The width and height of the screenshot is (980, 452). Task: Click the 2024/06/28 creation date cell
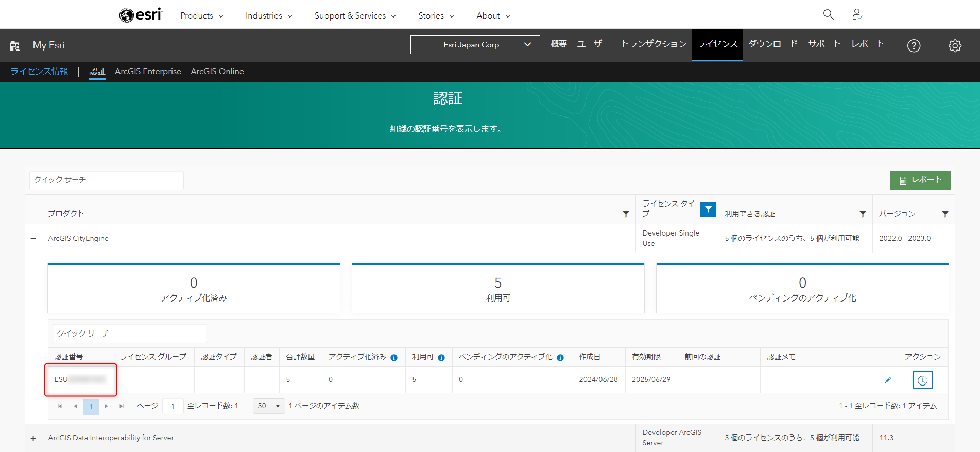(x=598, y=379)
